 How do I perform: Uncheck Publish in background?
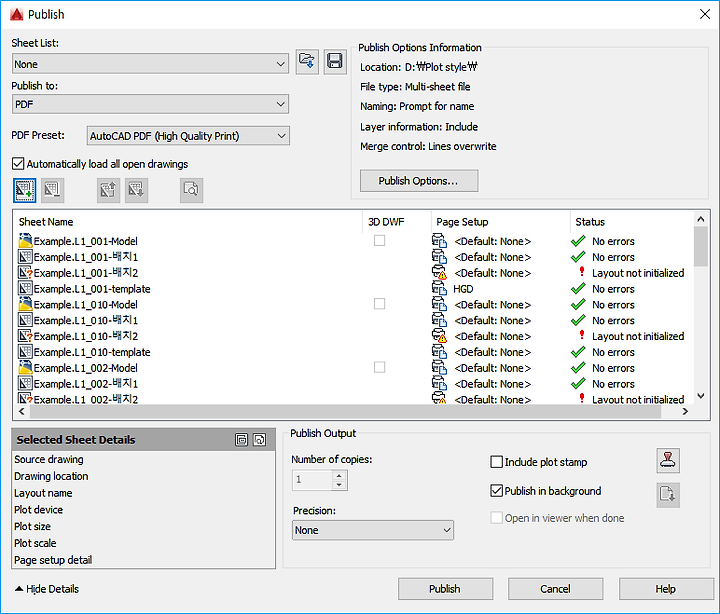tap(496, 491)
